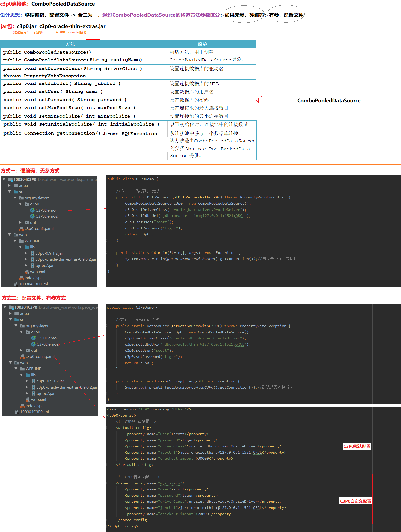Click 100304C3P0.iml module file icon in 方式一 tree

click(x=16, y=284)
